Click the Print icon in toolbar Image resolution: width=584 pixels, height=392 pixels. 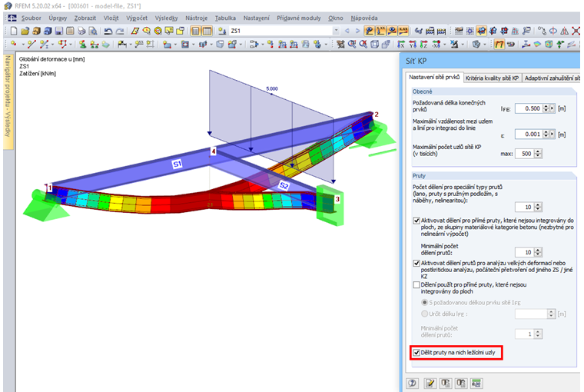81,31
